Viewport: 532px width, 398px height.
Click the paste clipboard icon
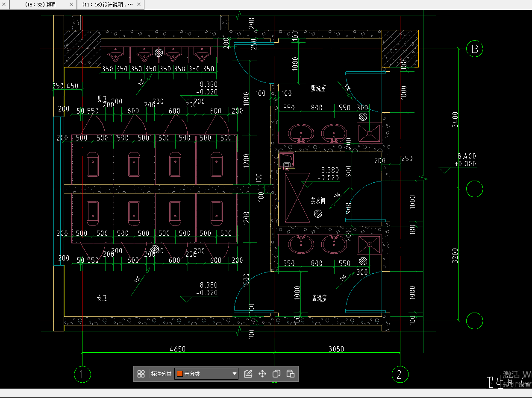pyautogui.click(x=291, y=374)
